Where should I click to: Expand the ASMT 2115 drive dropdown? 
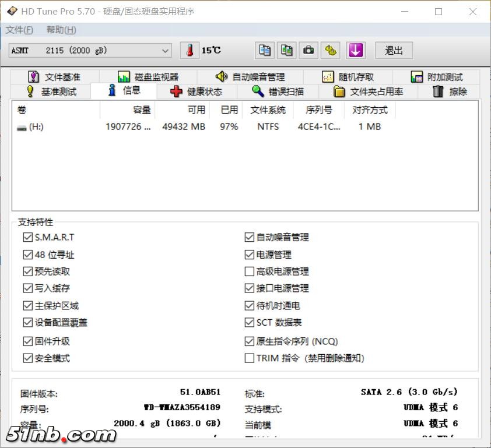point(165,51)
